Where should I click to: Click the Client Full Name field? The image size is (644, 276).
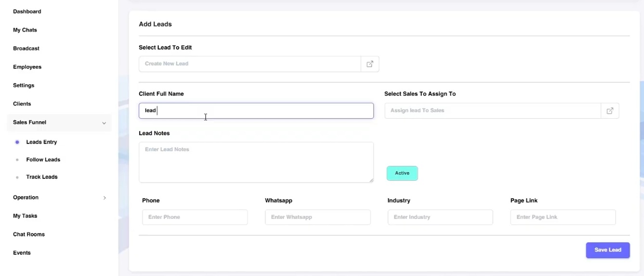click(x=256, y=111)
